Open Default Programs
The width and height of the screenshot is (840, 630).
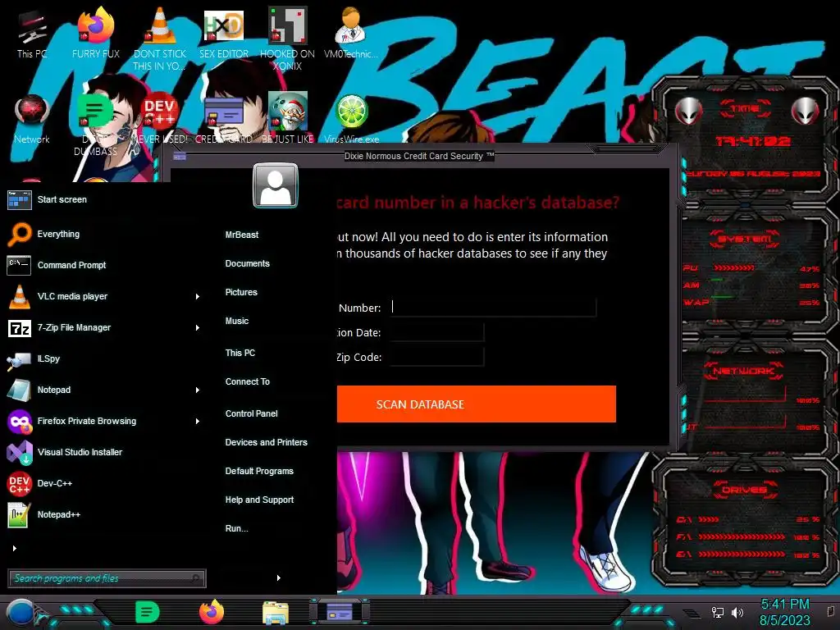tap(259, 472)
